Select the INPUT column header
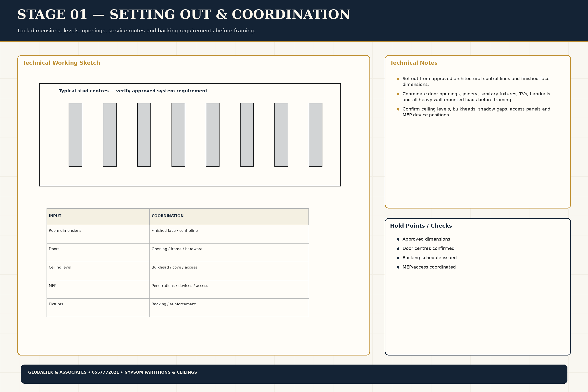This screenshot has height=392, width=588. pyautogui.click(x=98, y=217)
